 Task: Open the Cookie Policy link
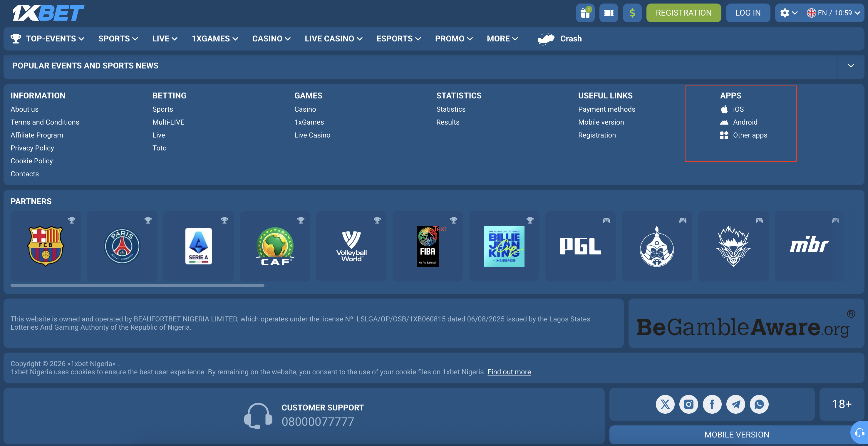pyautogui.click(x=32, y=161)
